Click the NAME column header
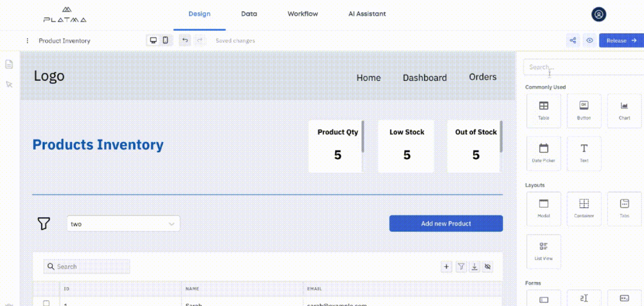644x306 pixels. click(192, 289)
